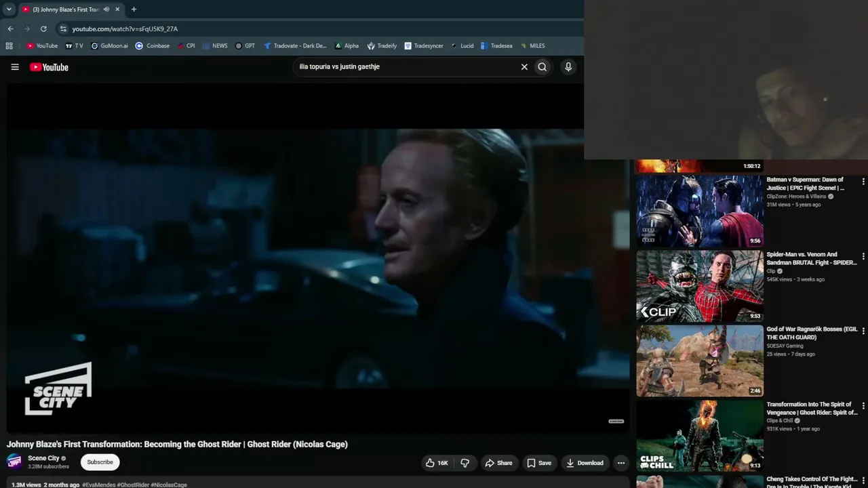Open options menu for Spirit of Vengeance video
868x488 pixels.
863,406
